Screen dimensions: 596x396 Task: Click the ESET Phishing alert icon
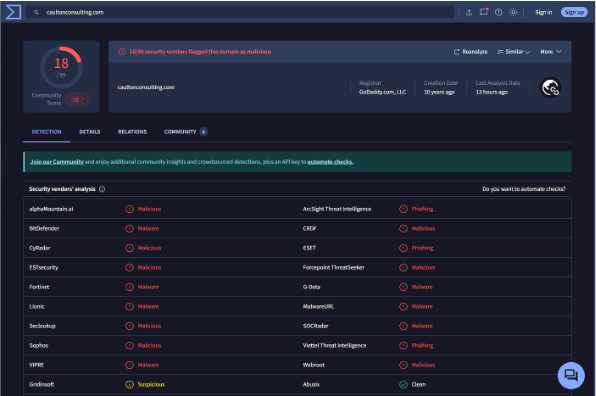tap(403, 248)
